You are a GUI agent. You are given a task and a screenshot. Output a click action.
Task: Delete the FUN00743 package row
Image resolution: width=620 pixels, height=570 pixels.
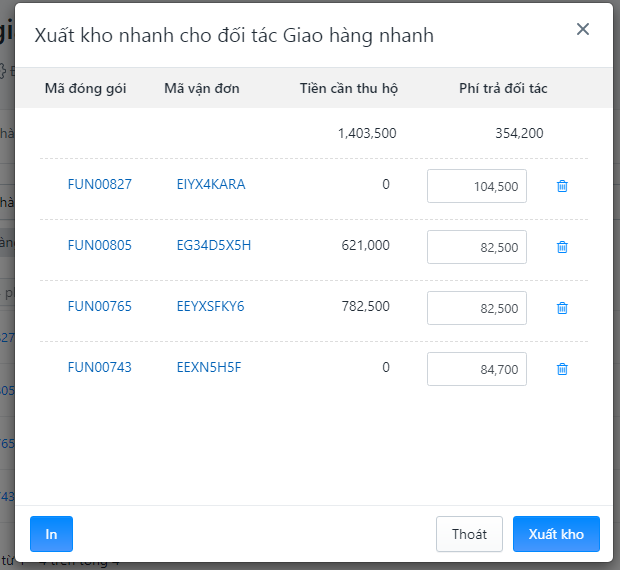(x=562, y=369)
